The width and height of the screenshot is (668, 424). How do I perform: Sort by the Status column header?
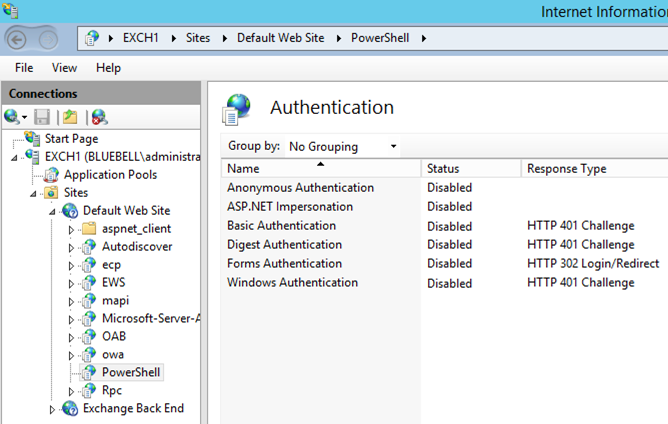point(471,168)
